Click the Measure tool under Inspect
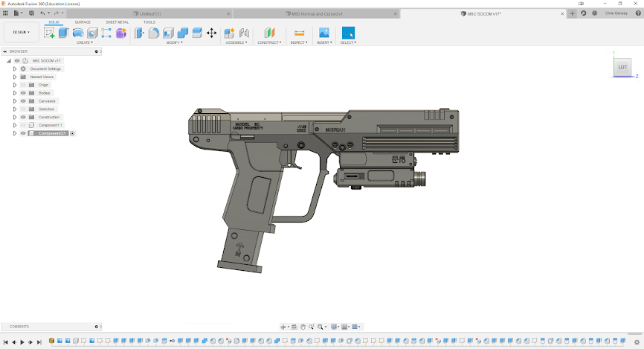Viewport: 644px width, 349px height. click(x=299, y=33)
